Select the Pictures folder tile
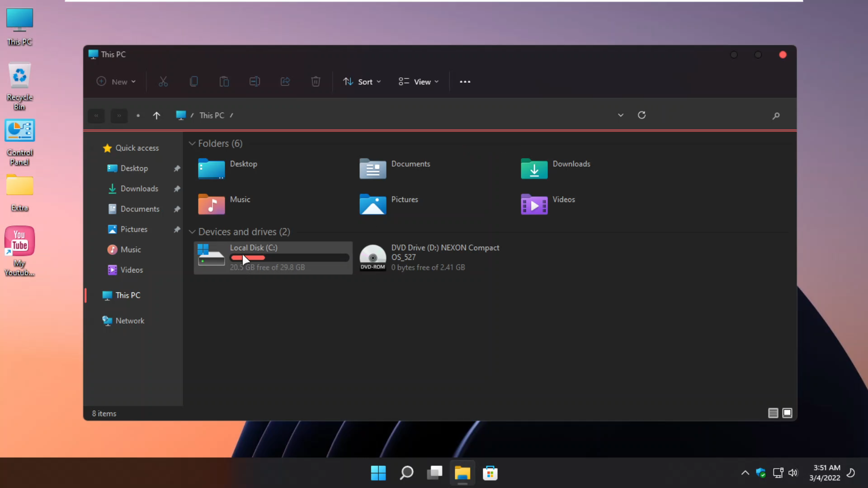 click(388, 204)
